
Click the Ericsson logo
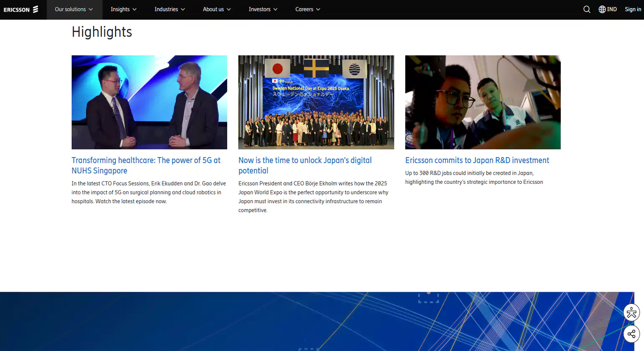coord(21,9)
